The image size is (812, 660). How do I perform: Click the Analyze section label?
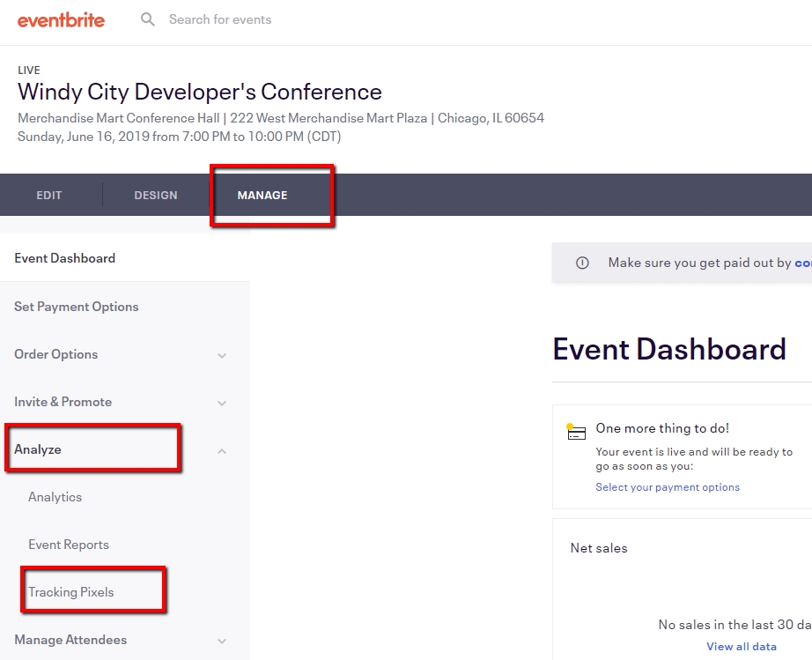[x=38, y=449]
